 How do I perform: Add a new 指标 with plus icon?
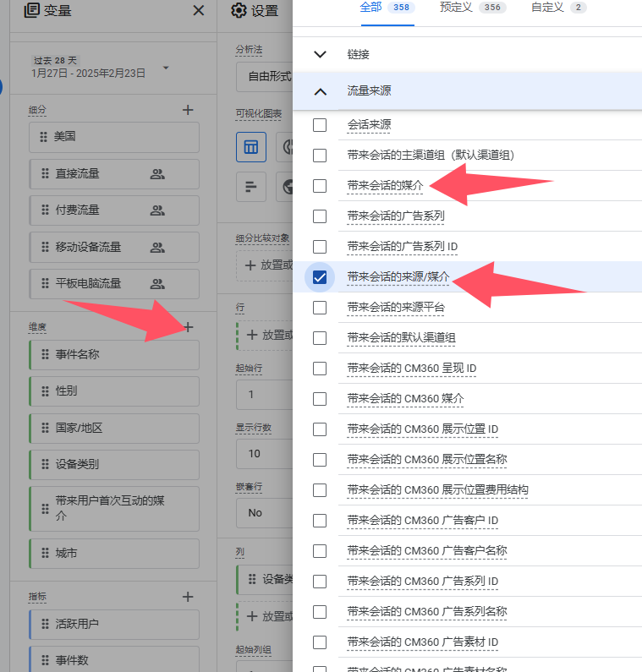click(188, 597)
